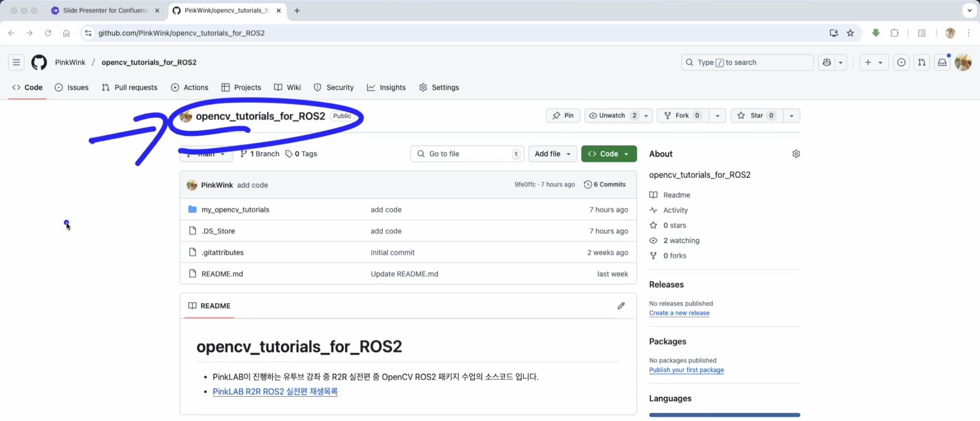The width and height of the screenshot is (980, 421).
Task: Open commit hash 9fe0ffc
Action: [x=525, y=185]
